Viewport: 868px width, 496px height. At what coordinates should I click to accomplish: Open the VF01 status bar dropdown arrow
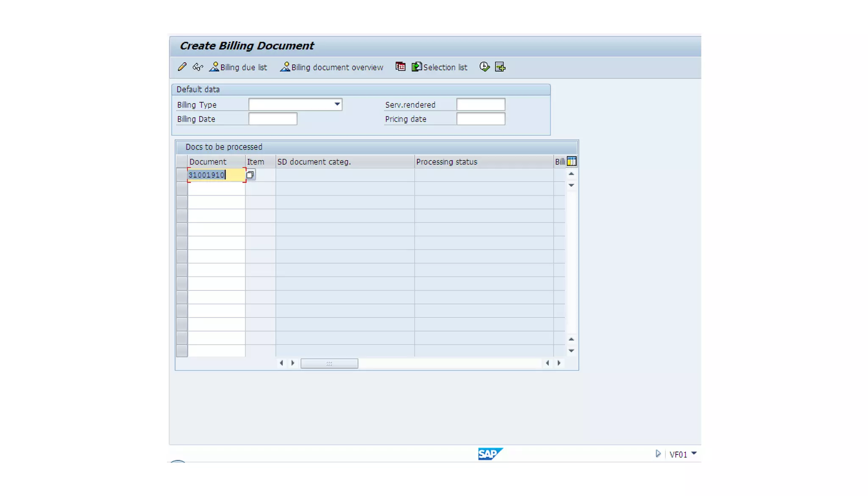(x=694, y=454)
